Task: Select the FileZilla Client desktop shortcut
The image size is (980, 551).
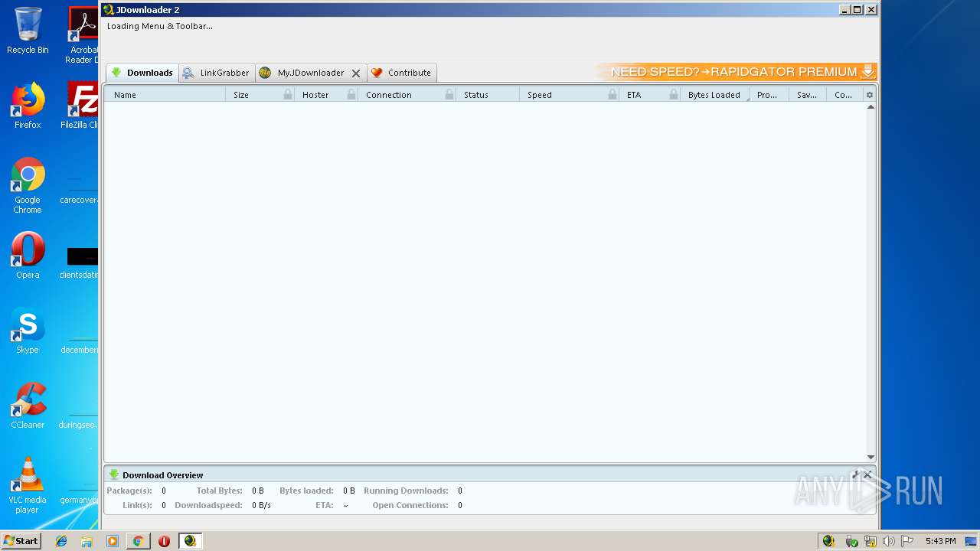Action: 80,106
